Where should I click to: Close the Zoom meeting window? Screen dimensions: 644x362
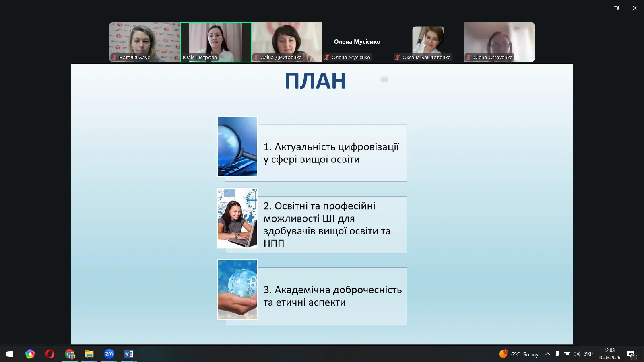[635, 8]
